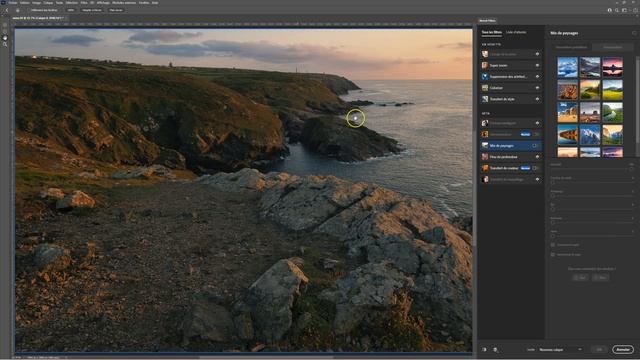Click the back arrow in the options bar
The width and height of the screenshot is (640, 360).
tap(7, 10)
